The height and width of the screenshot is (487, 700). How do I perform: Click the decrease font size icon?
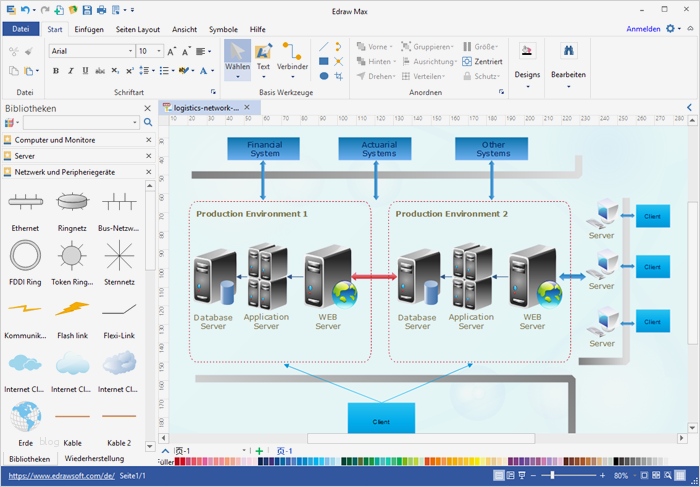186,51
